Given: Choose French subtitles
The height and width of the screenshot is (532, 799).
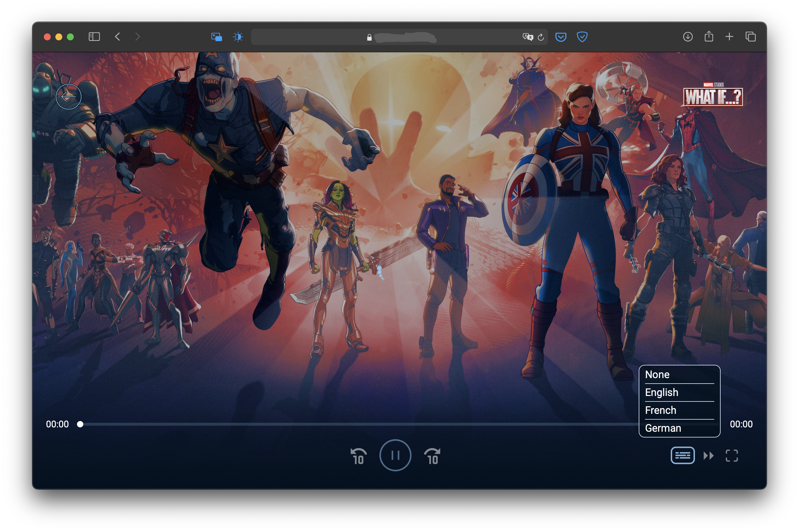Looking at the screenshot, I should pos(660,410).
